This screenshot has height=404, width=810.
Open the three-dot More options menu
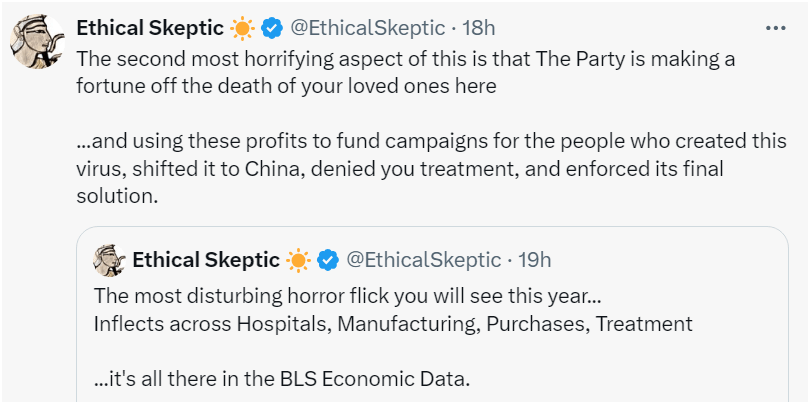click(776, 28)
